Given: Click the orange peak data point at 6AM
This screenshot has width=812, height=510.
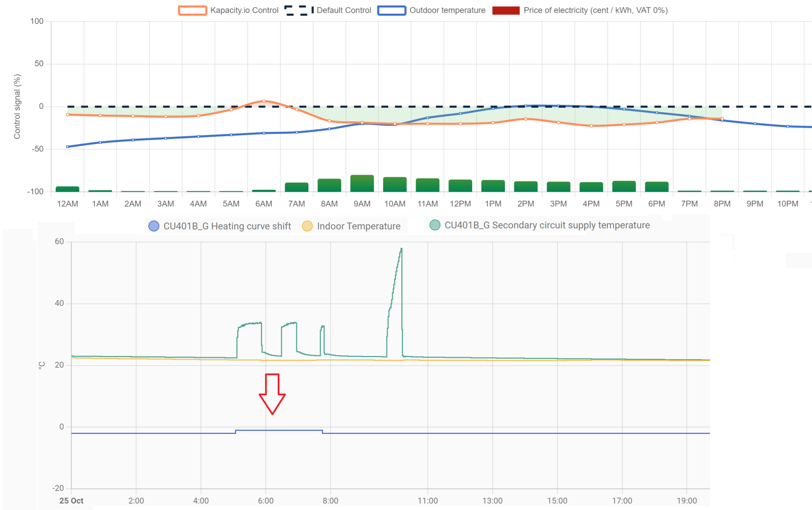Looking at the screenshot, I should [x=264, y=101].
